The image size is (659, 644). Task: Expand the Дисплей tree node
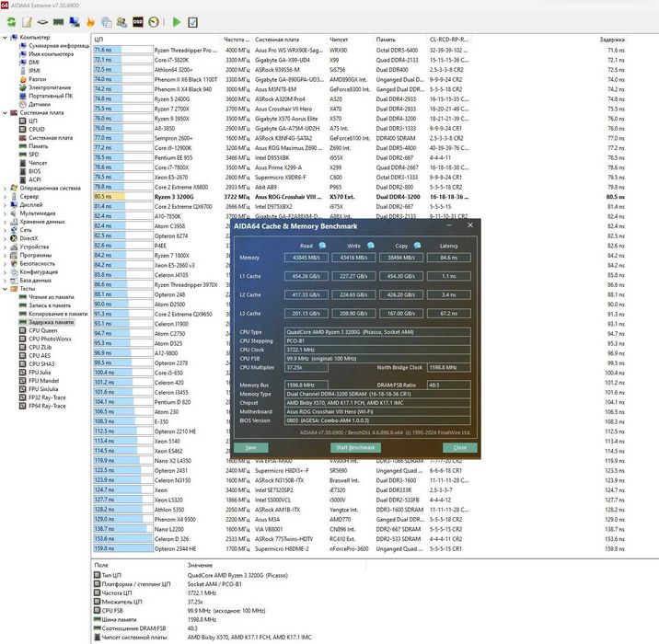coord(5,205)
